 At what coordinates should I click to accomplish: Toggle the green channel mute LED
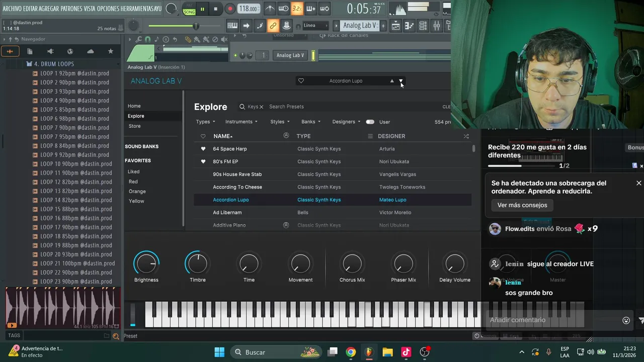click(x=235, y=55)
